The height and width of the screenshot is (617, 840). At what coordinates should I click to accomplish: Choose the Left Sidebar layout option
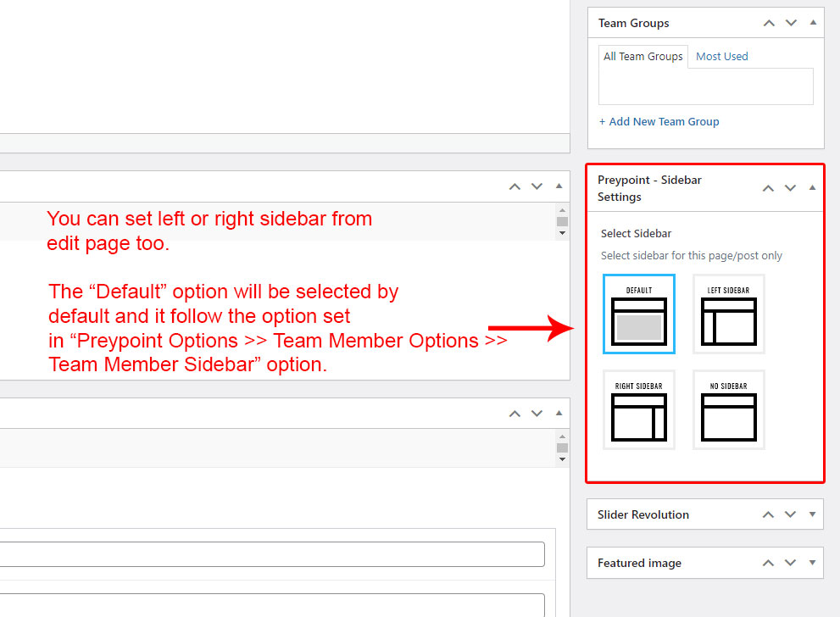(x=728, y=314)
